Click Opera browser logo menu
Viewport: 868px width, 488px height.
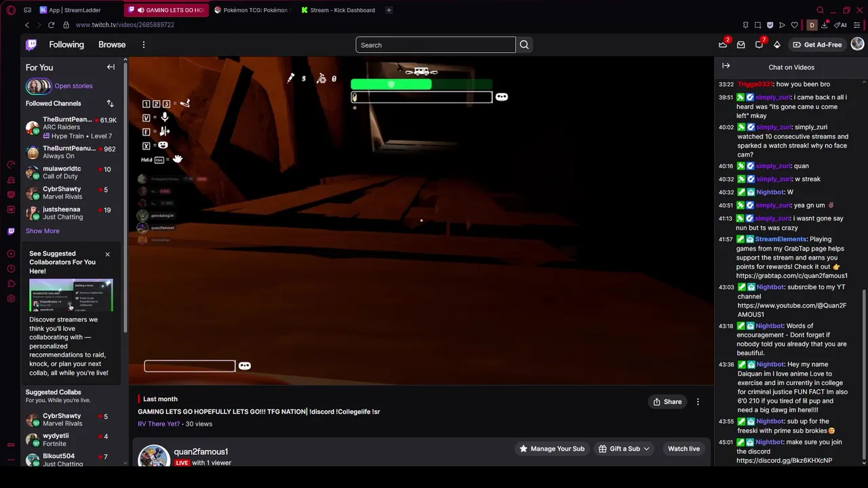pos(11,10)
